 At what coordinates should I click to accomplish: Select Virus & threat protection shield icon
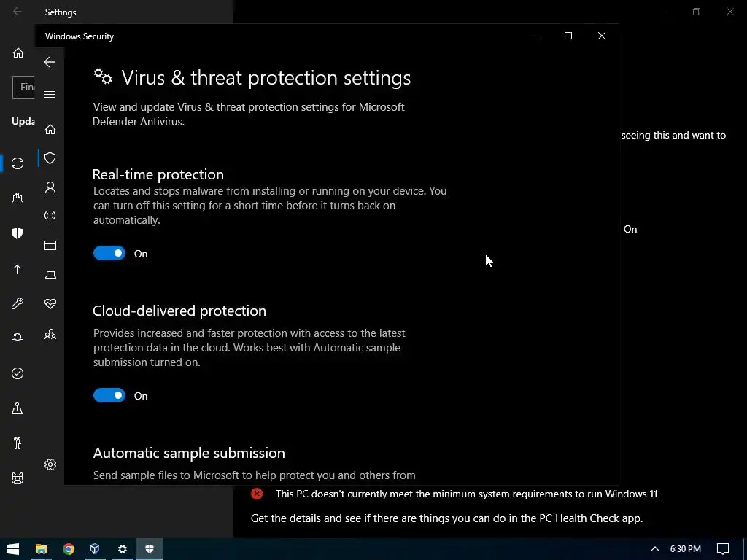click(x=50, y=158)
